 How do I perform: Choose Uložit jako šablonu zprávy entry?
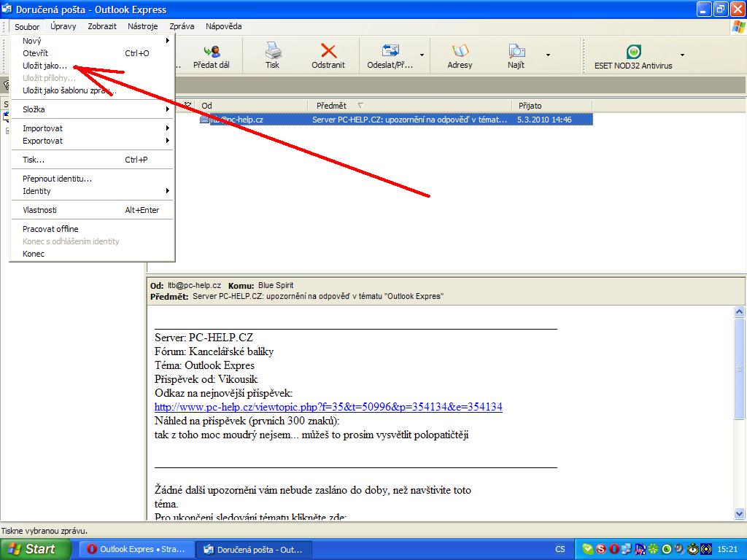click(93, 90)
